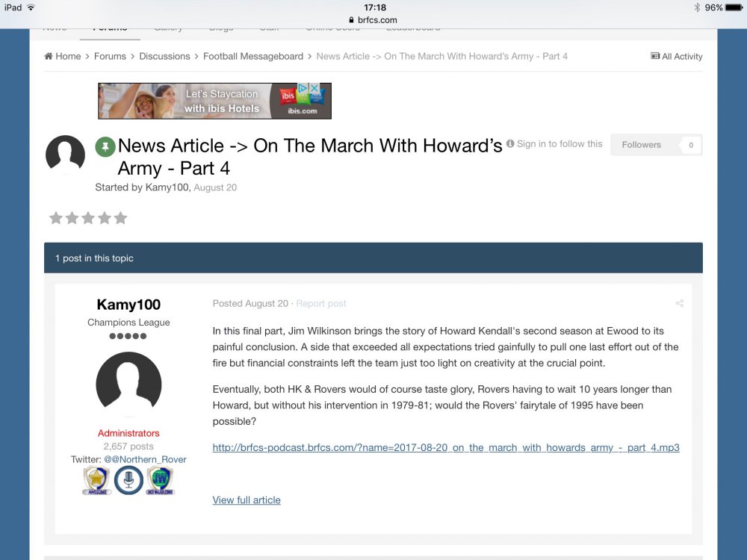
Task: Open the Followers count button
Action: [656, 145]
